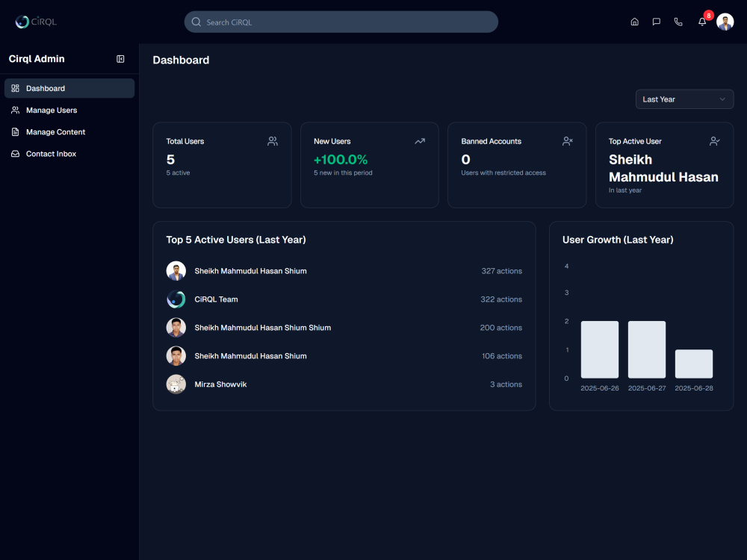
Task: Click the 327 actions value
Action: [x=502, y=271]
